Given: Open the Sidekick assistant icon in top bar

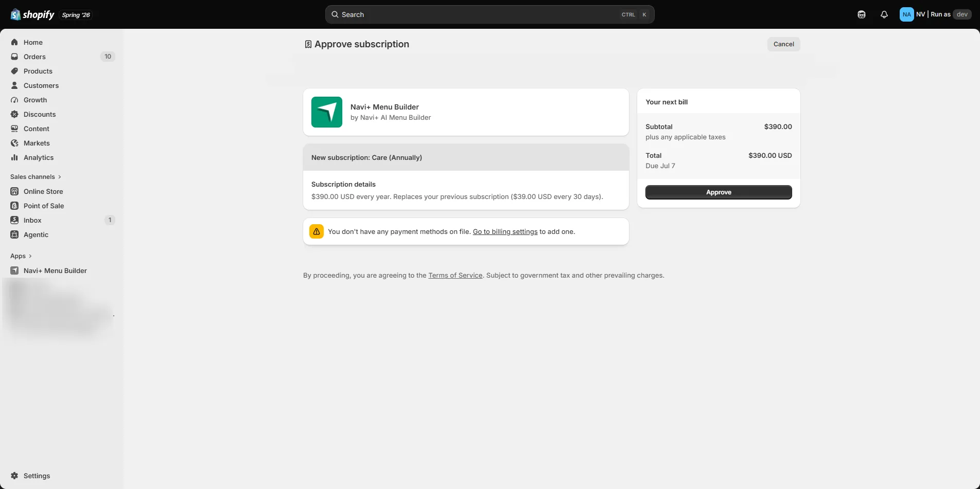Looking at the screenshot, I should click(862, 14).
